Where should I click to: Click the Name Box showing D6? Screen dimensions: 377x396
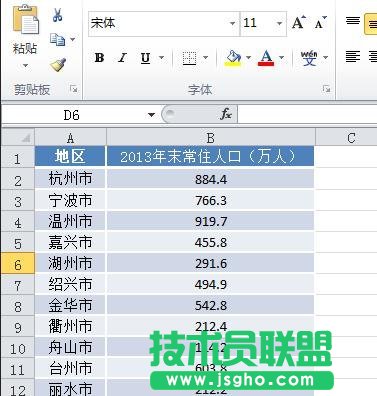click(73, 115)
